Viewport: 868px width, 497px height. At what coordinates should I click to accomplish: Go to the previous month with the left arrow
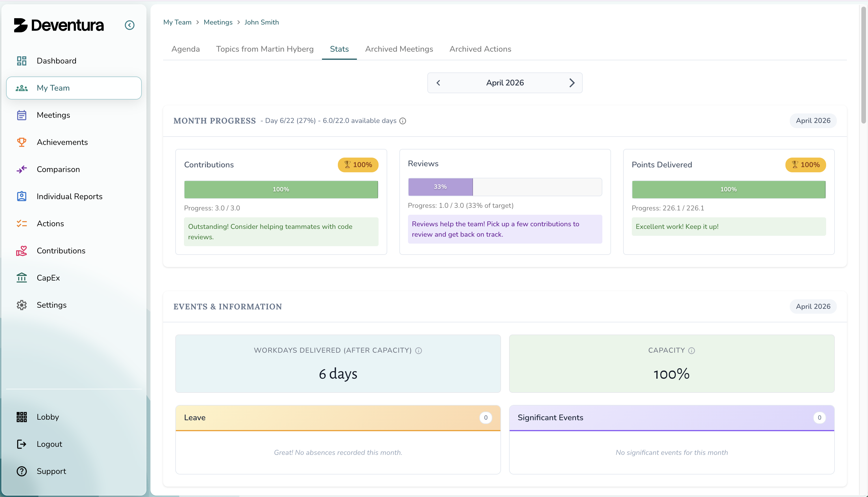click(438, 83)
